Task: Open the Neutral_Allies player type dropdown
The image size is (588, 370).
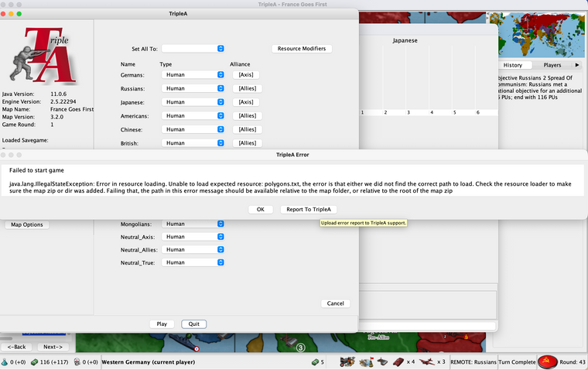Action: pos(193,249)
